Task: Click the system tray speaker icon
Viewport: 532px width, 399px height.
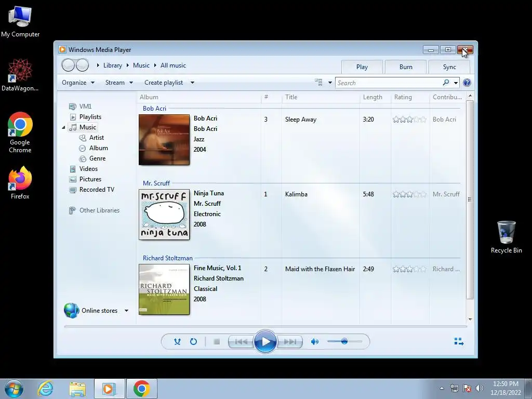Action: [x=479, y=388]
